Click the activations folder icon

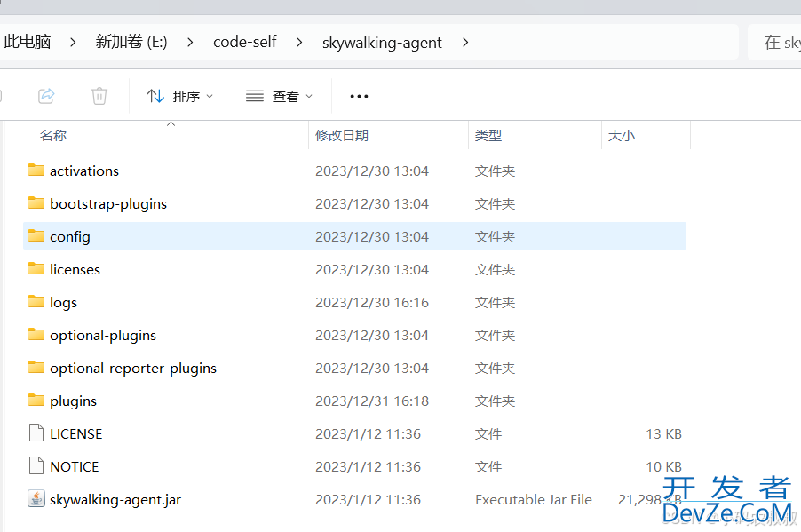36,170
